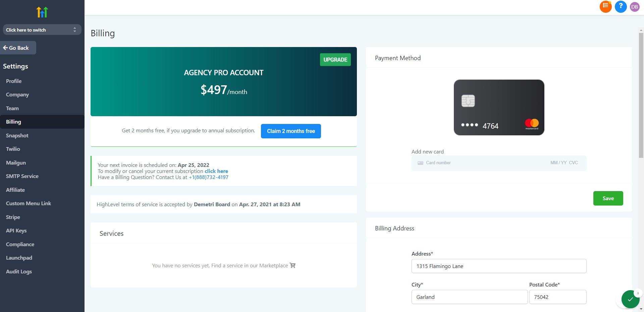Open Mailgun settings

click(x=16, y=163)
